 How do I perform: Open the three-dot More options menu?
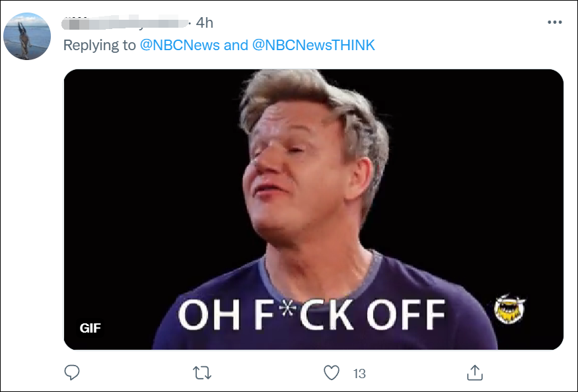pyautogui.click(x=554, y=22)
